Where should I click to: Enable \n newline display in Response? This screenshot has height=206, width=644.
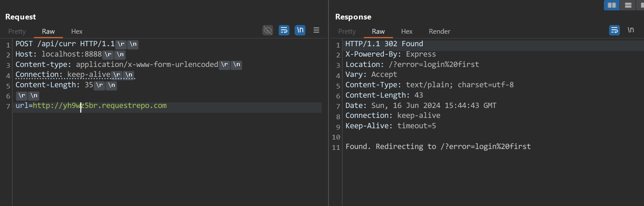point(631,30)
